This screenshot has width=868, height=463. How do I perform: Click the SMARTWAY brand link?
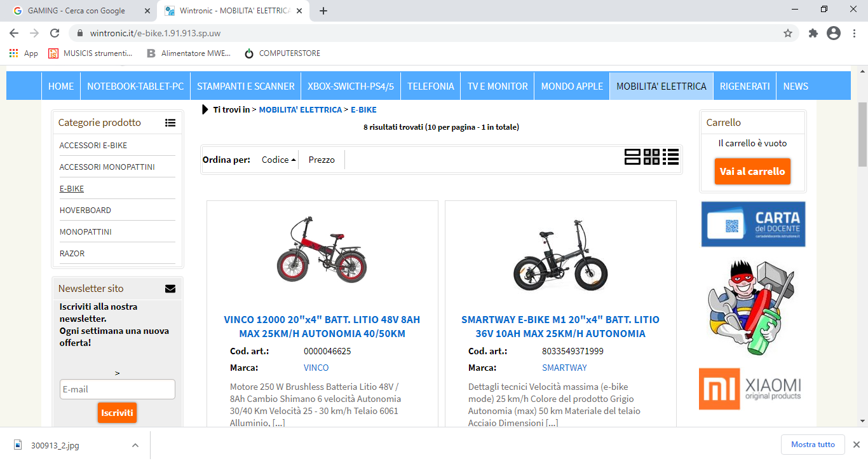[564, 368]
